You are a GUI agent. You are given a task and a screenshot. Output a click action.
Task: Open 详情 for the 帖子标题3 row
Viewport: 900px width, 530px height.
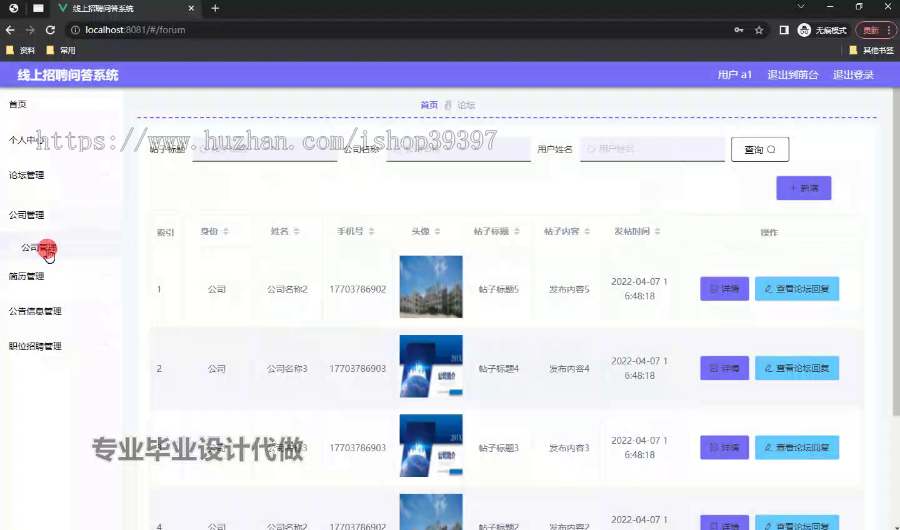[x=724, y=447]
